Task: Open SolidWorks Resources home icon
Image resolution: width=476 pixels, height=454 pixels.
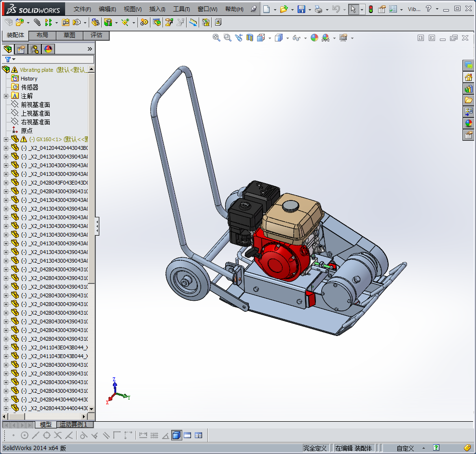Action: tap(468, 77)
